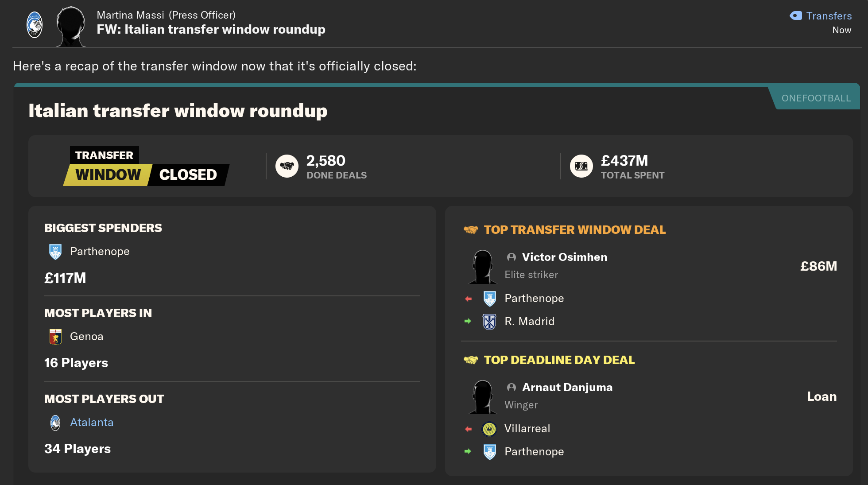Select R. Madrid club name
The height and width of the screenshot is (485, 868).
pos(529,322)
